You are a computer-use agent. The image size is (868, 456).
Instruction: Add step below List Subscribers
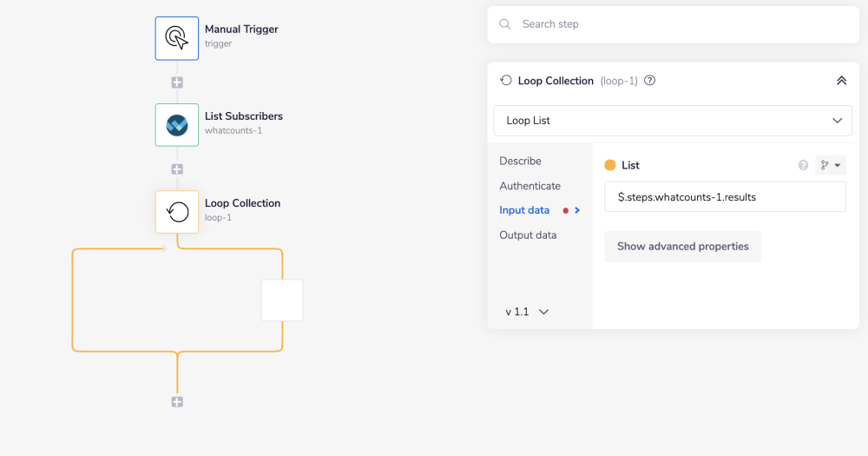pos(177,169)
